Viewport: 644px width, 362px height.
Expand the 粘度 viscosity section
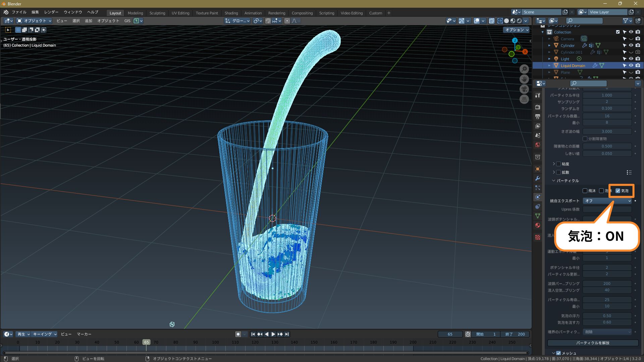point(554,164)
